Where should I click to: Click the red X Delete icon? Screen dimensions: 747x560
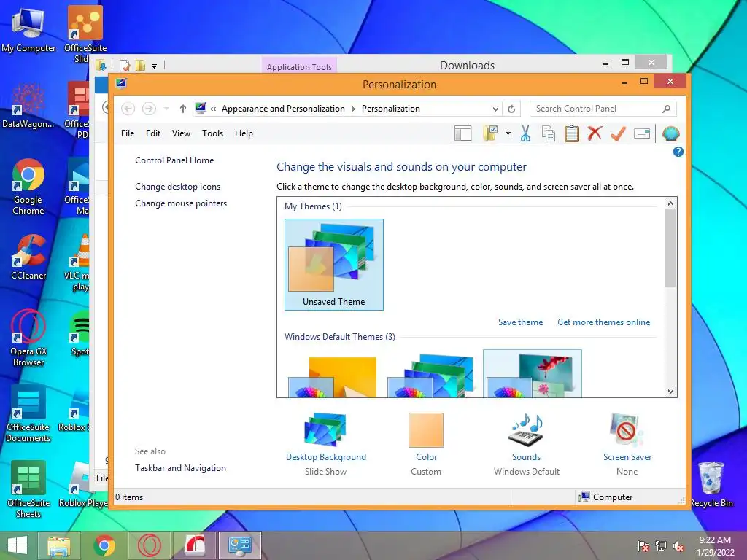click(595, 133)
